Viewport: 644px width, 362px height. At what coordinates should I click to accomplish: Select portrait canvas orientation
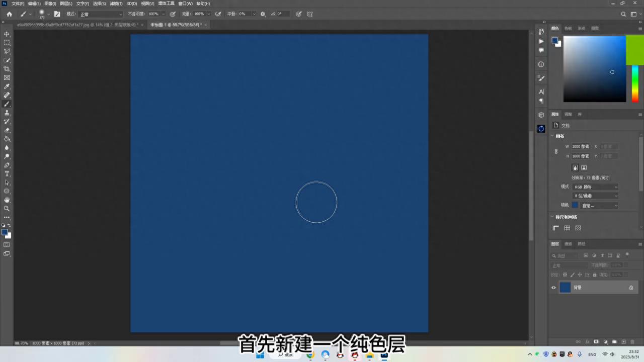(575, 167)
